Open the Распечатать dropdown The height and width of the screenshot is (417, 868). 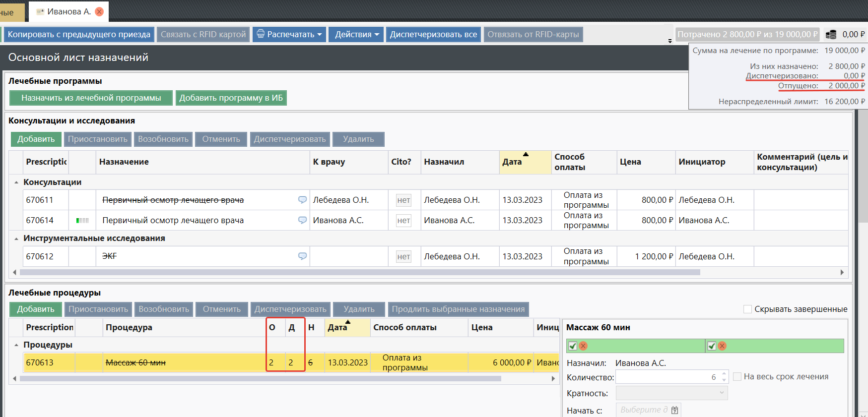click(x=289, y=34)
